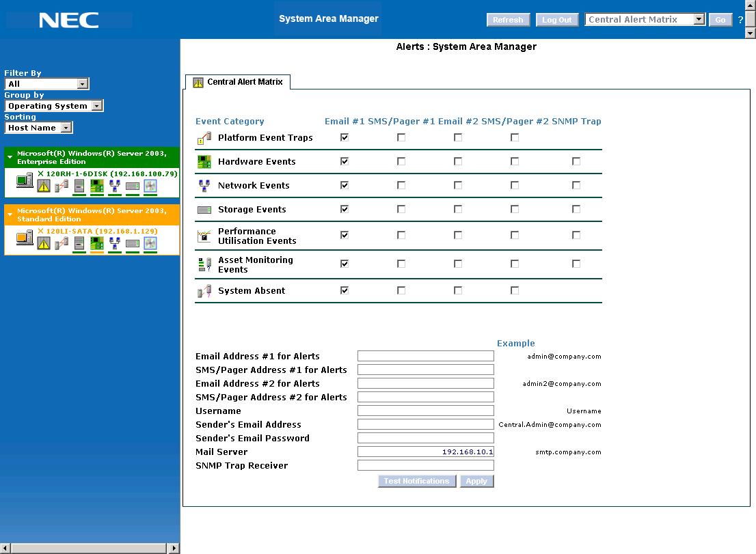Click the Asset Monitoring Events category icon

204,264
